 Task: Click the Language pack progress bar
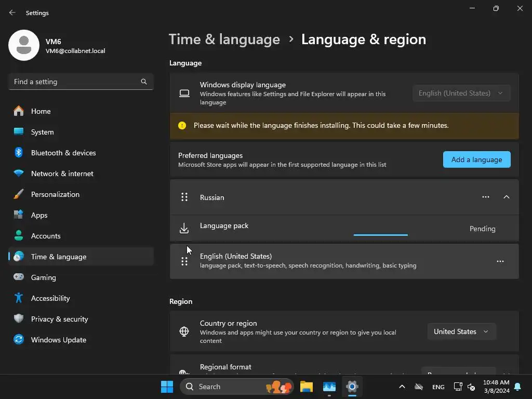(x=381, y=235)
